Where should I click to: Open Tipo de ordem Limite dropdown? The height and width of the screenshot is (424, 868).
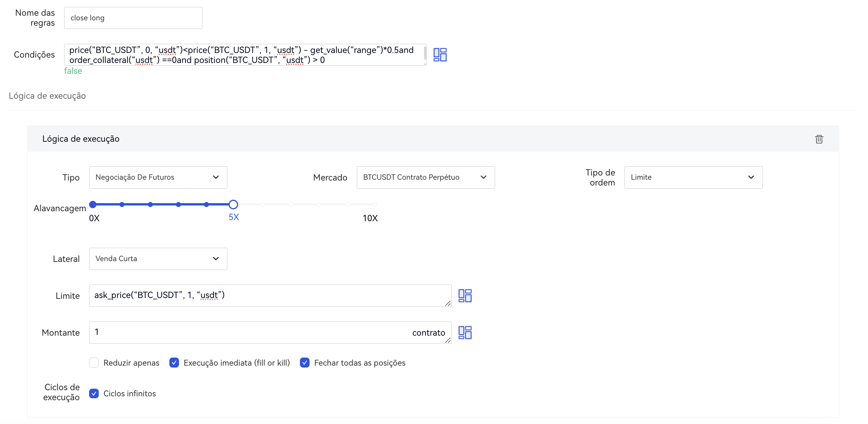[x=693, y=177]
